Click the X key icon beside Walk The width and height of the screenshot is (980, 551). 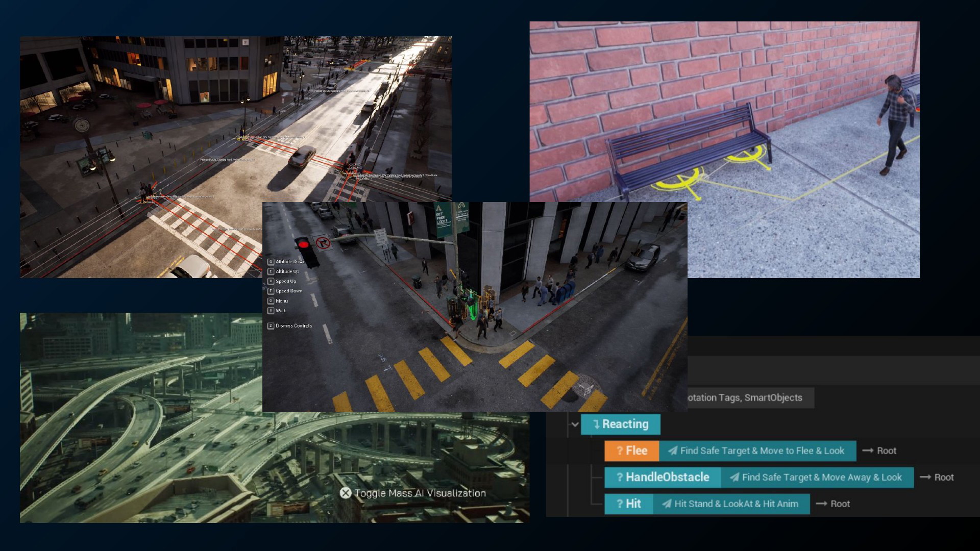coord(271,311)
